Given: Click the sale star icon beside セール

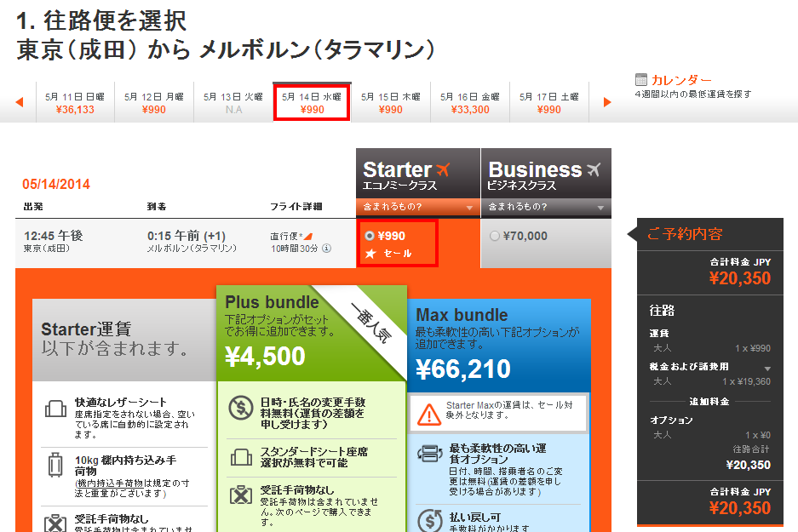Looking at the screenshot, I should pyautogui.click(x=370, y=254).
